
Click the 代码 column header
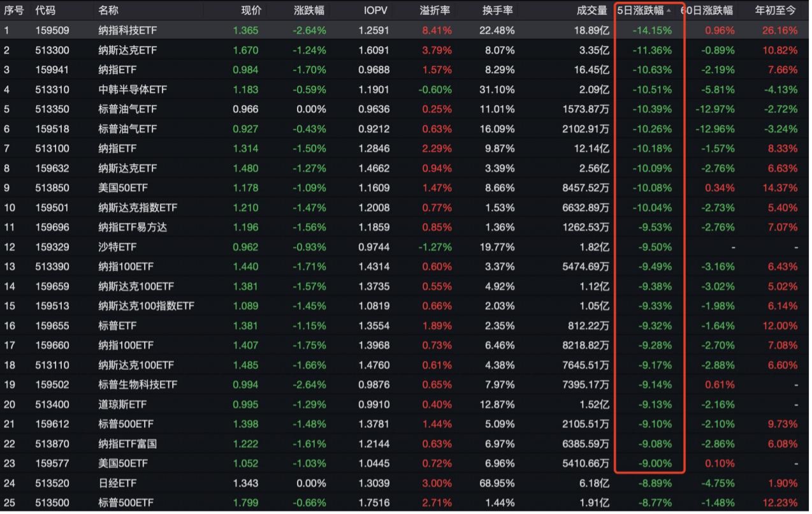45,11
